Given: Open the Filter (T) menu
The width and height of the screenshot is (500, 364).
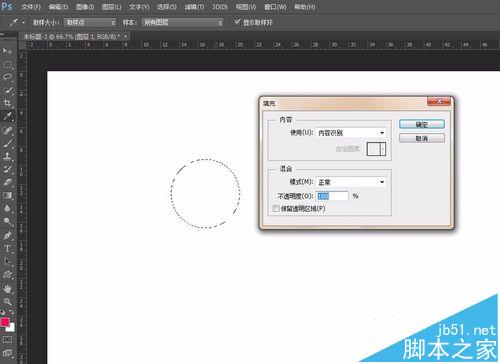Looking at the screenshot, I should [194, 7].
